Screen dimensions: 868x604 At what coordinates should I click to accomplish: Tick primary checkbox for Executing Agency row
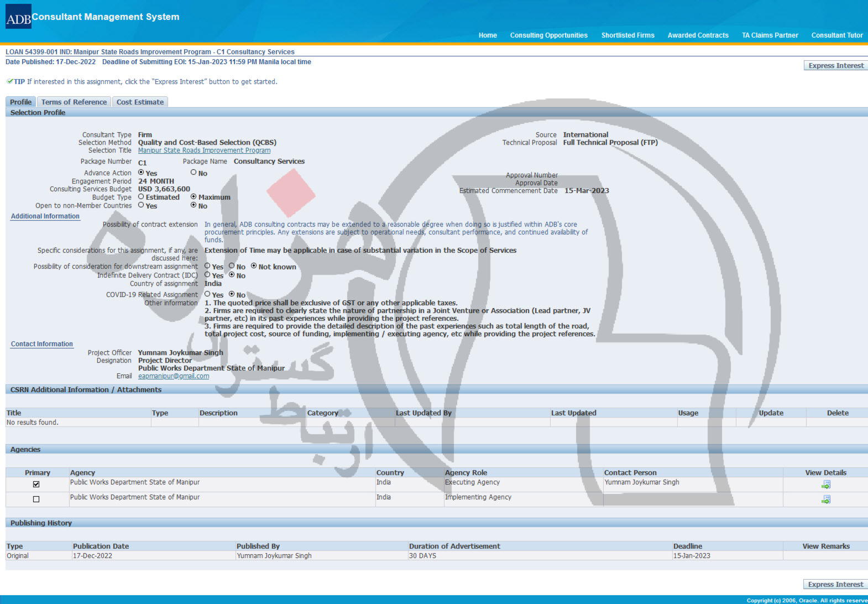click(36, 485)
